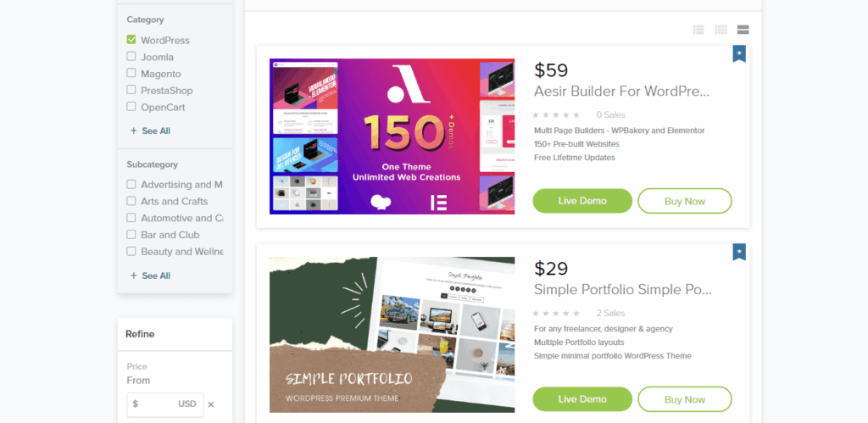Click Buy Now for Aesir Builder

click(685, 201)
